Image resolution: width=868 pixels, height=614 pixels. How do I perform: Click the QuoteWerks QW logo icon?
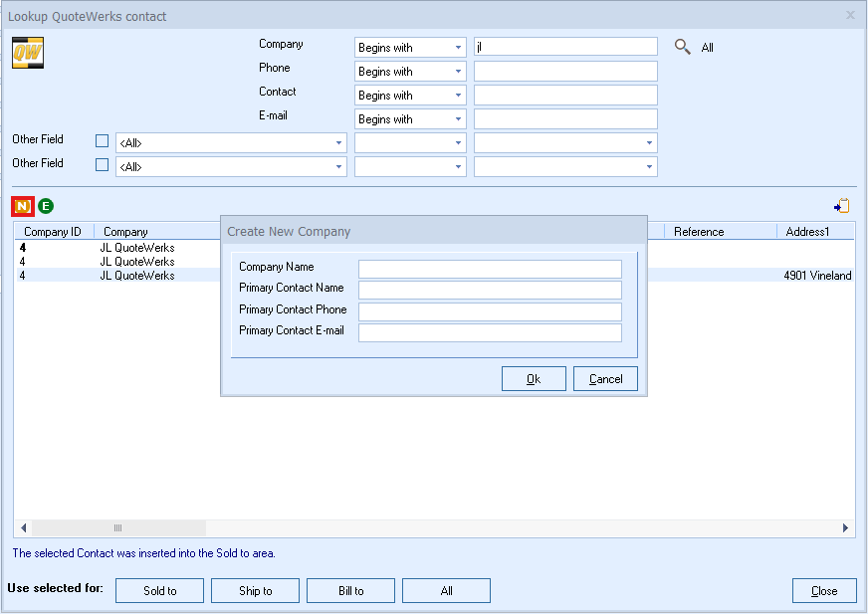(x=28, y=53)
